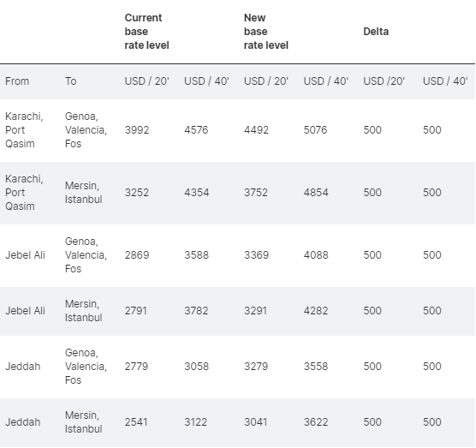This screenshot has width=476, height=448.
Task: Click the 2779 Jeddah rate
Action: point(136,367)
